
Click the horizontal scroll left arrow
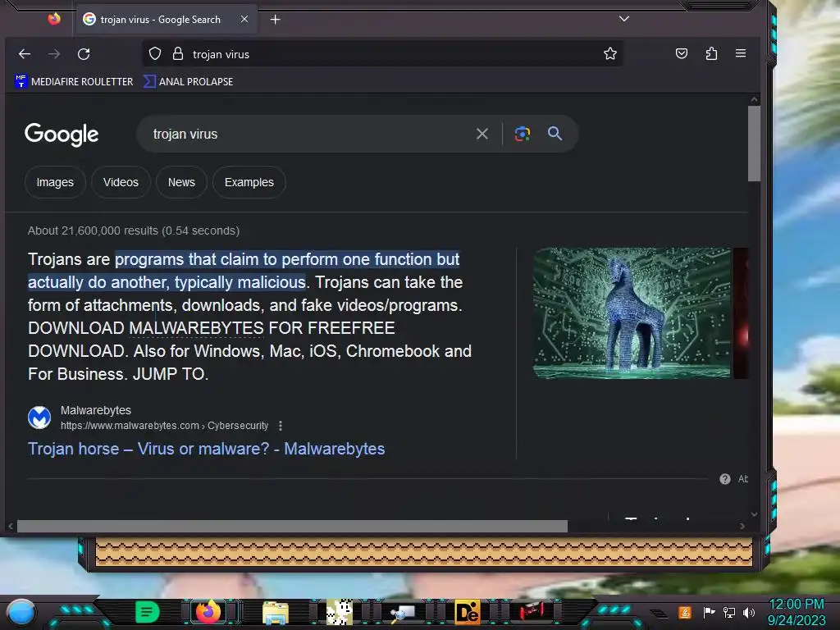[10, 526]
